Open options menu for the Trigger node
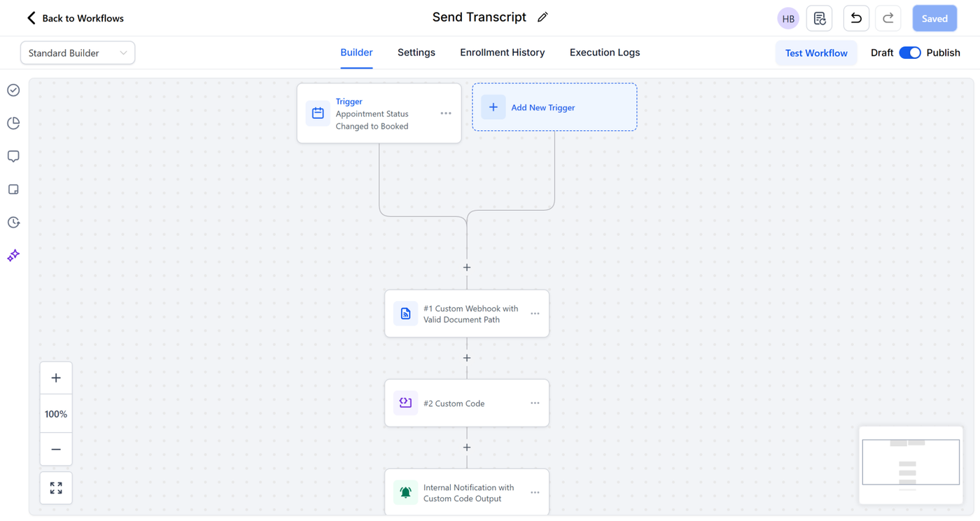This screenshot has height=521, width=980. tap(446, 113)
